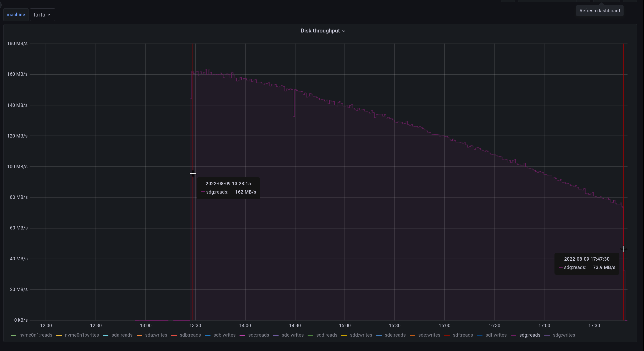This screenshot has height=351, width=644.
Task: Click the orange sda:writes legend color marker
Action: coord(139,335)
